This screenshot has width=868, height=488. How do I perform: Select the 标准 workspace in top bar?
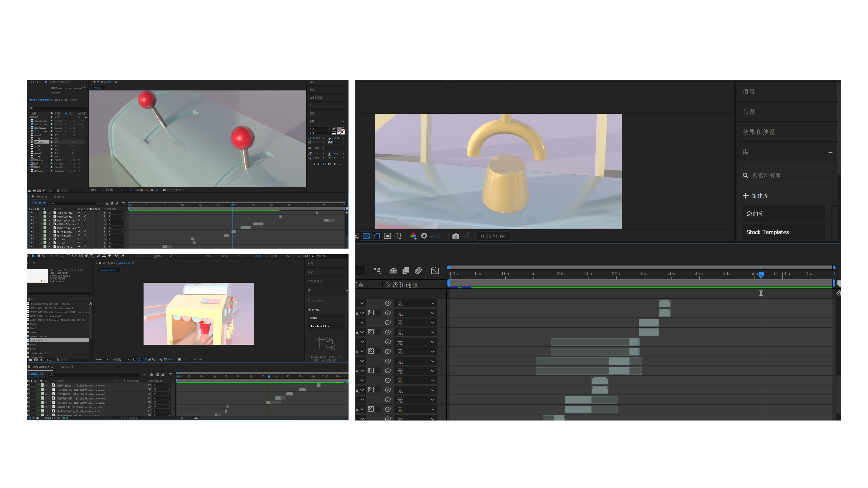[274, 256]
